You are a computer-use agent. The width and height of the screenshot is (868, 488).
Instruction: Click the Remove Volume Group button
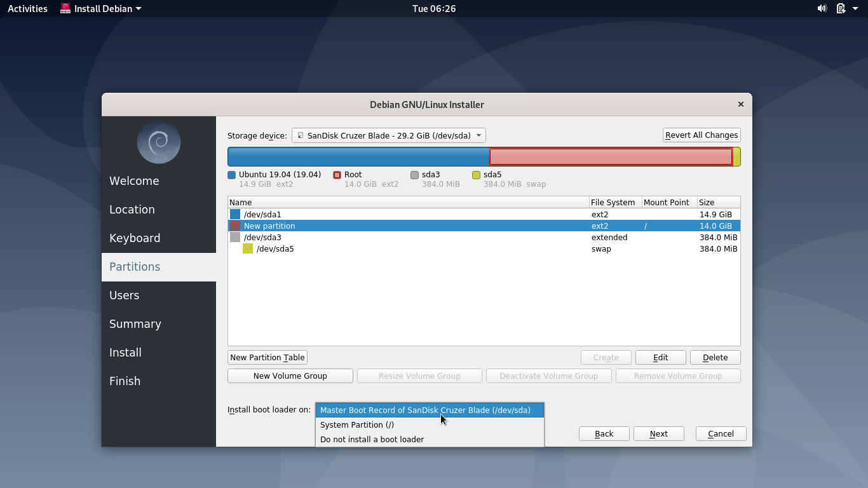point(678,376)
